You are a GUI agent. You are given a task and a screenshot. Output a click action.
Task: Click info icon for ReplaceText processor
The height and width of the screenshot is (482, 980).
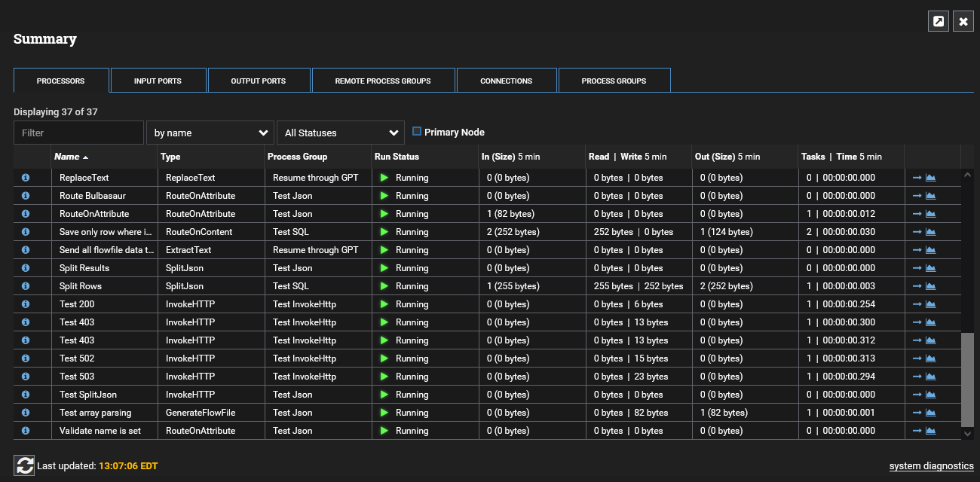point(25,178)
